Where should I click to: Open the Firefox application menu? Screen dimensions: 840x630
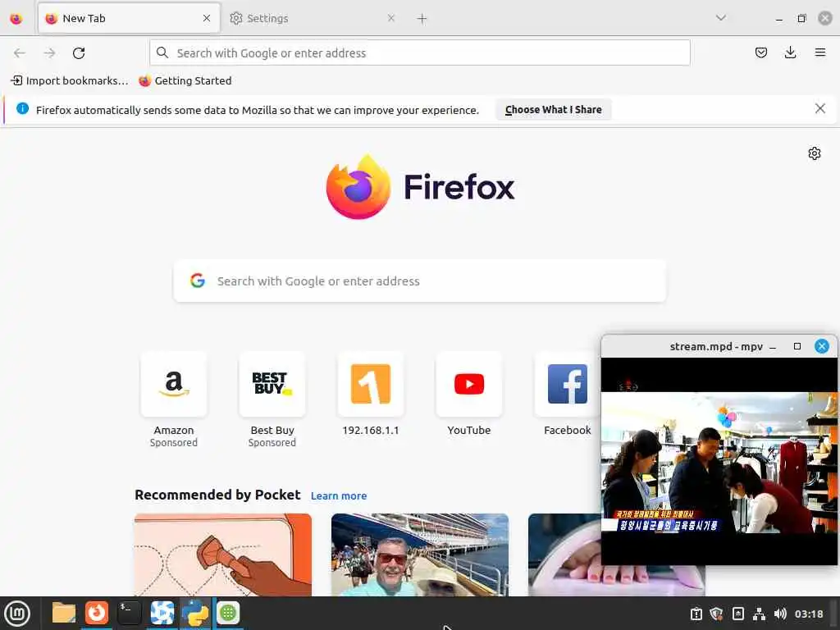(819, 52)
